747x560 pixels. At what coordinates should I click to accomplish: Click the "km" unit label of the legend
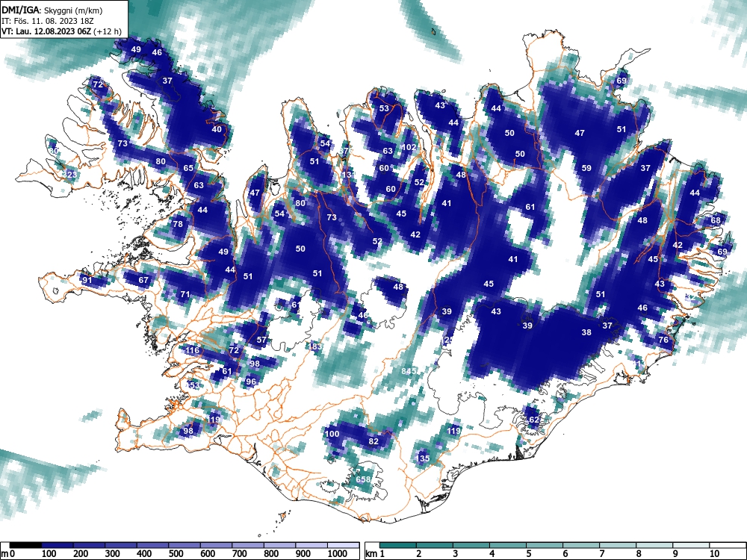pos(371,554)
